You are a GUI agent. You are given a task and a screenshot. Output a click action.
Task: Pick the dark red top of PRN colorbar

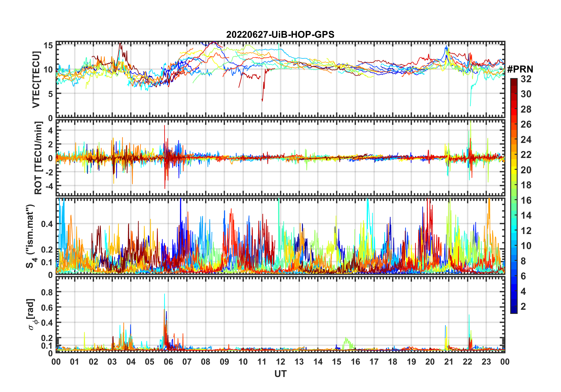click(x=514, y=81)
